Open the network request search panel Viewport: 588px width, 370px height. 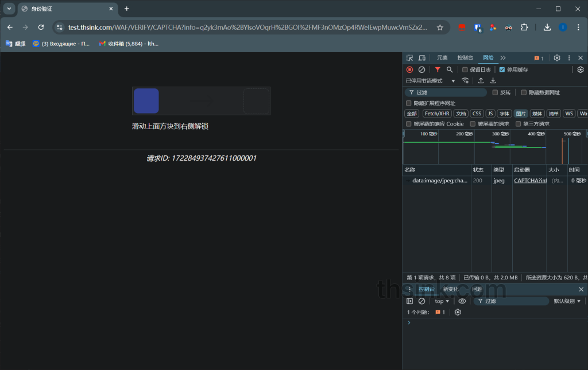pos(450,69)
